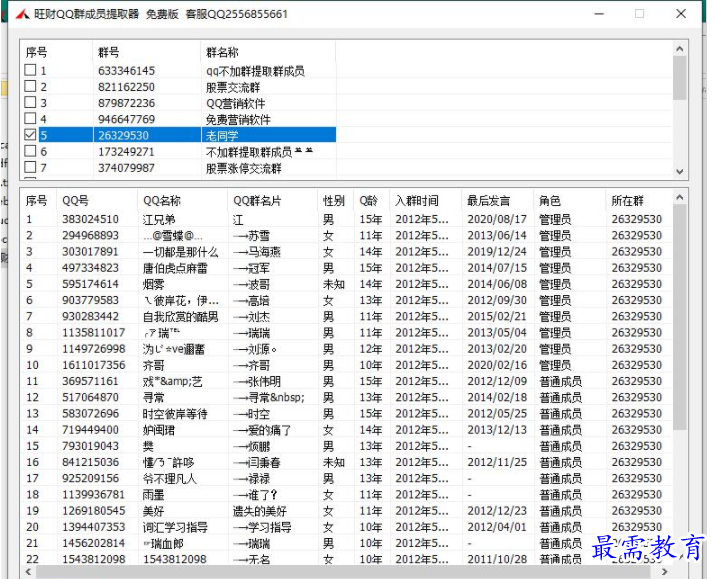Select group number 879872236
This screenshot has height=579, width=713.
tap(126, 103)
